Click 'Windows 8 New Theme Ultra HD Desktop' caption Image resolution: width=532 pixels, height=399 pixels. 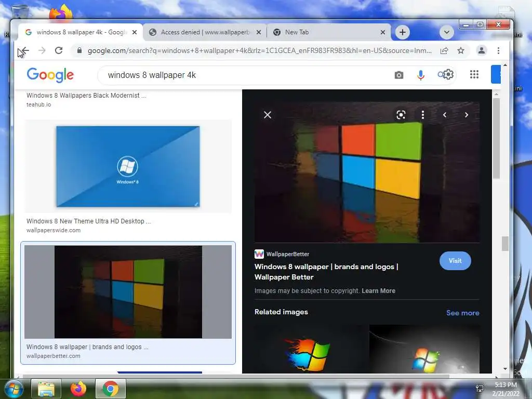coord(88,221)
